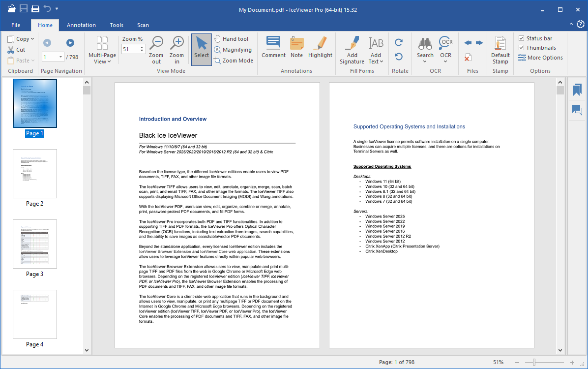
Task: Click the Zoom % spinner arrows
Action: point(142,49)
